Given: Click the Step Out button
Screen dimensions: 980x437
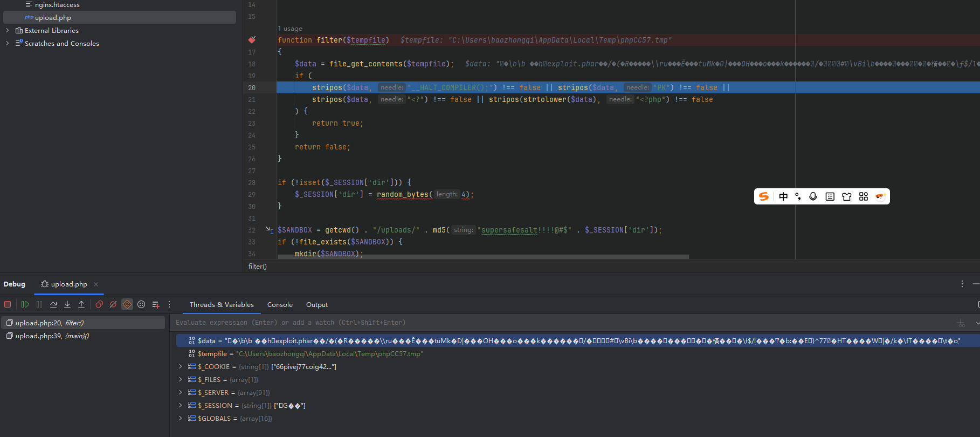Looking at the screenshot, I should click(81, 304).
